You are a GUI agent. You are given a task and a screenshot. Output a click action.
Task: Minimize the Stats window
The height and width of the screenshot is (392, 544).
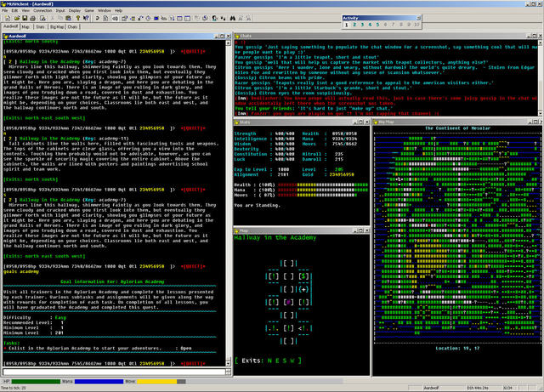pos(355,122)
